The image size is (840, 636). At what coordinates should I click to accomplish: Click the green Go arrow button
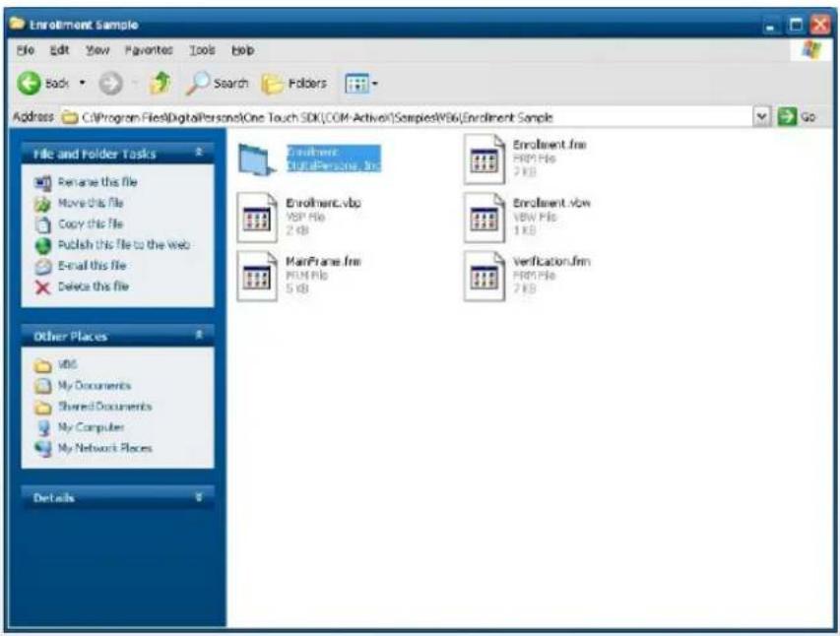click(x=787, y=116)
